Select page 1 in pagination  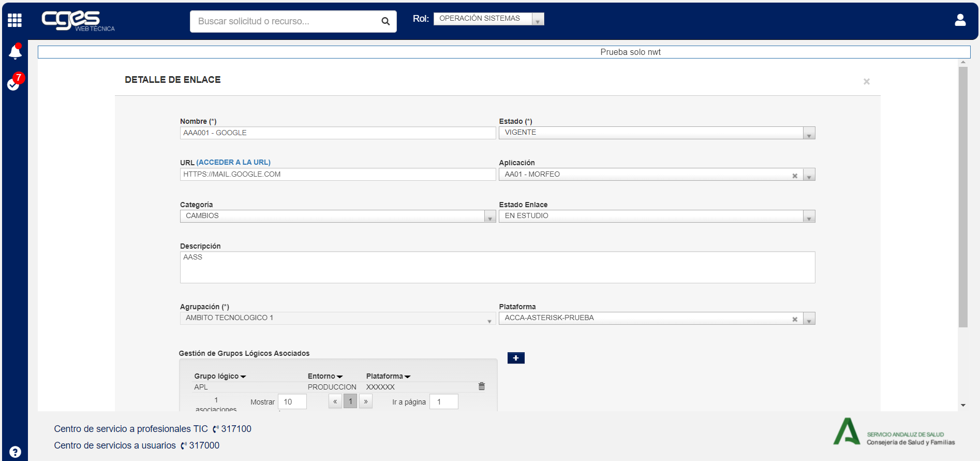click(x=350, y=401)
